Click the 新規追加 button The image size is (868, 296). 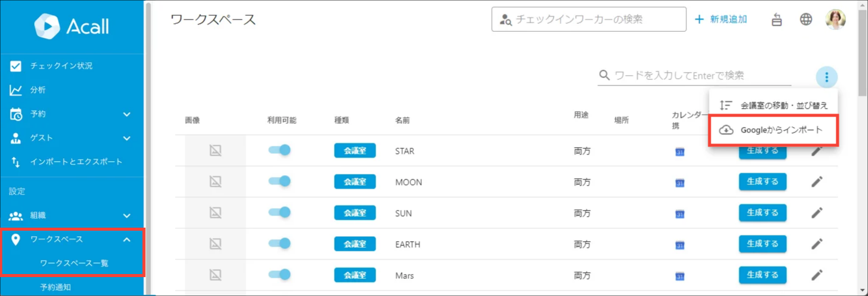[x=721, y=20]
